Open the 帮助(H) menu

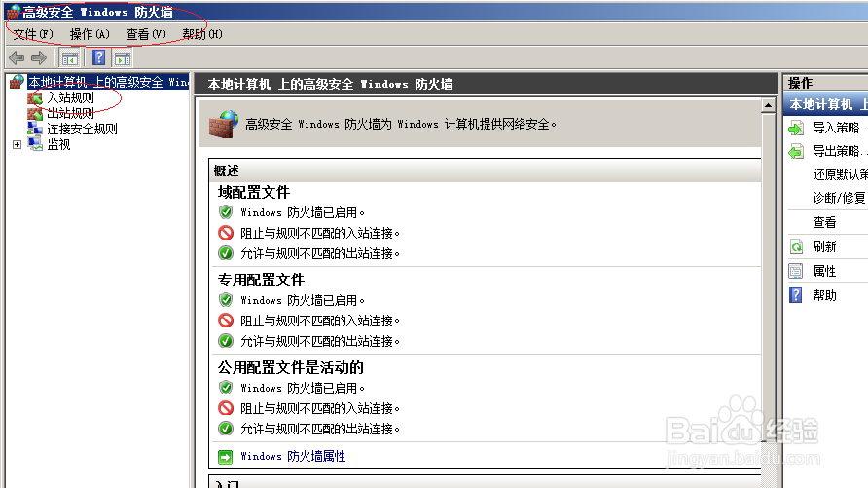(202, 34)
